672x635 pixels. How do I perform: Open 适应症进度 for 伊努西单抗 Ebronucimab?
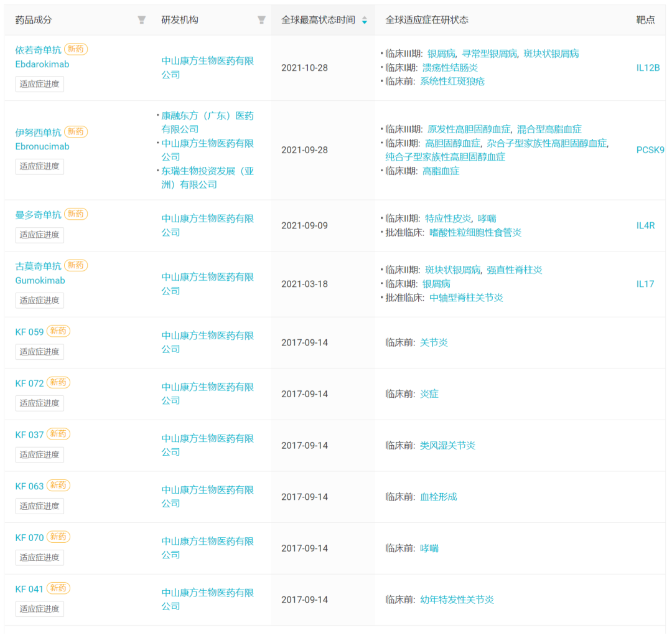click(x=39, y=166)
